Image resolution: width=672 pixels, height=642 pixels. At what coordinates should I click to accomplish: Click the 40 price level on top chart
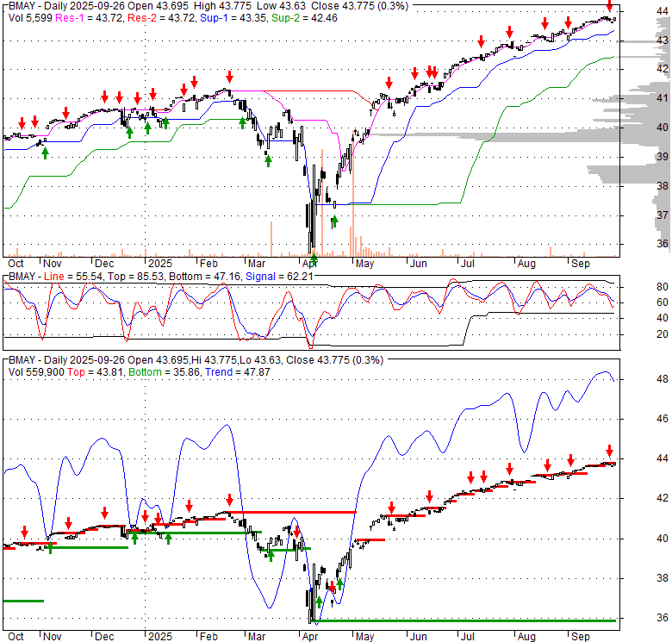pos(663,128)
